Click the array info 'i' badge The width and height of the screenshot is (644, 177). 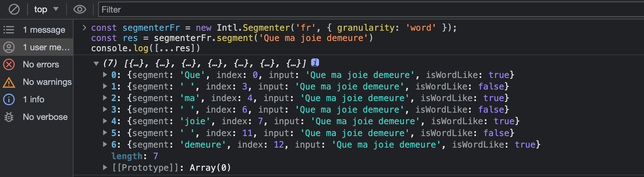pos(315,62)
